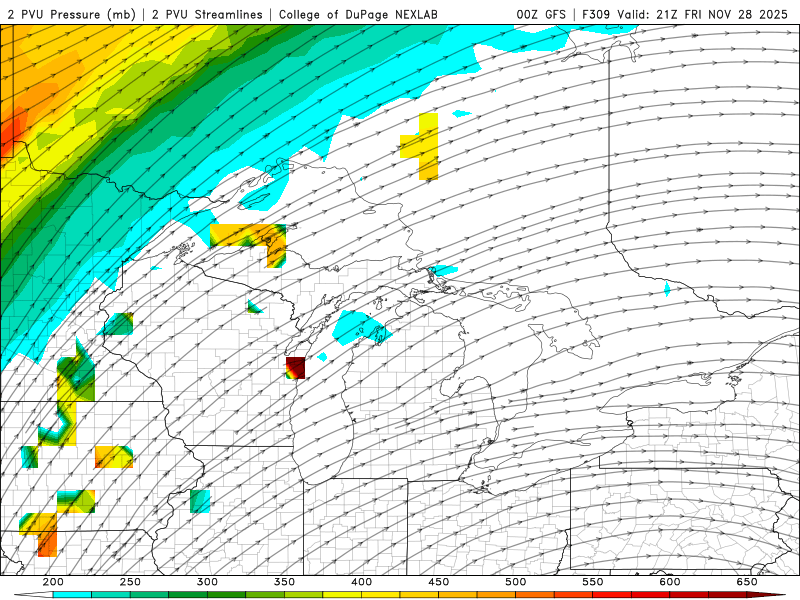Click the '00Z GFS' model run label
Image resolution: width=800 pixels, height=600 pixels.
click(541, 14)
